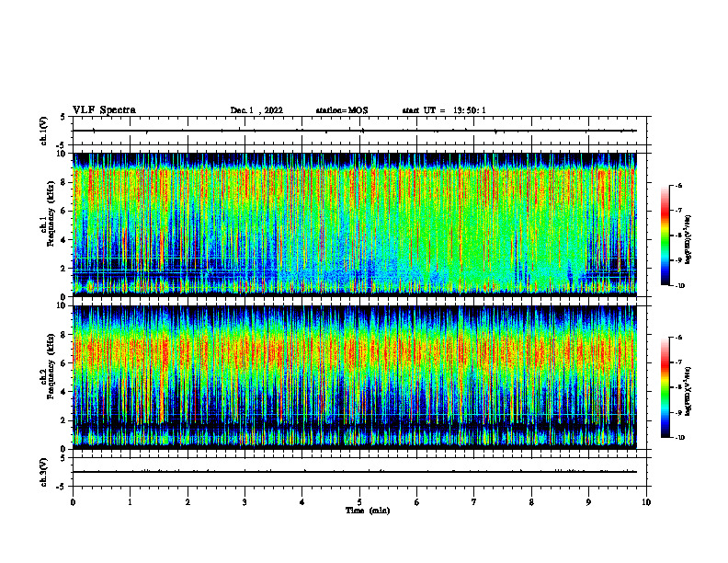Click time-axis tick label "4"

point(302,502)
